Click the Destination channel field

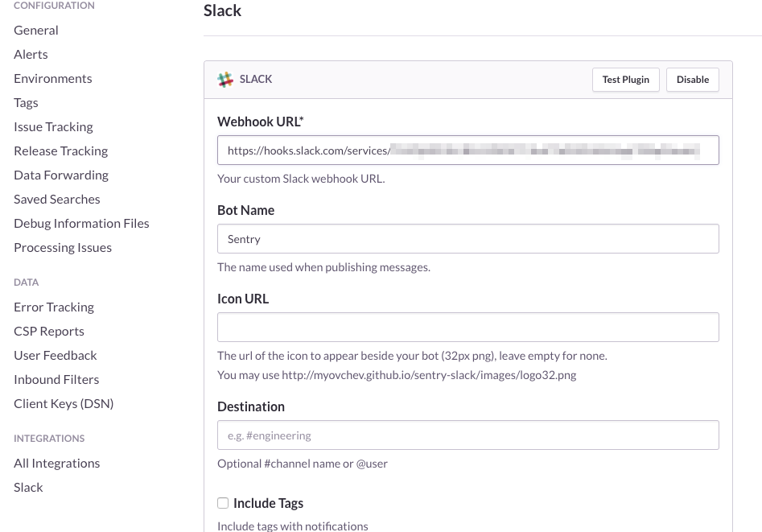[467, 435]
